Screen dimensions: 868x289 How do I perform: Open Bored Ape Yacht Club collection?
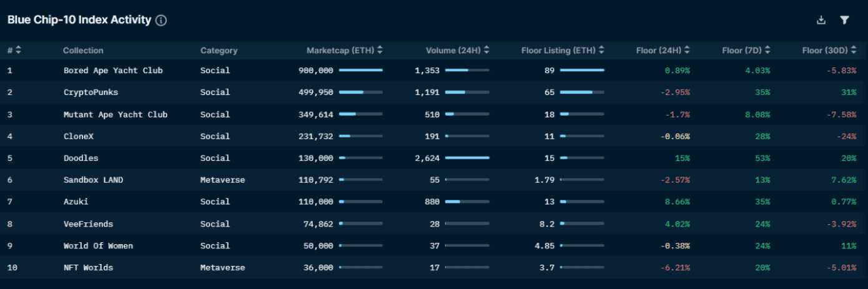click(113, 71)
